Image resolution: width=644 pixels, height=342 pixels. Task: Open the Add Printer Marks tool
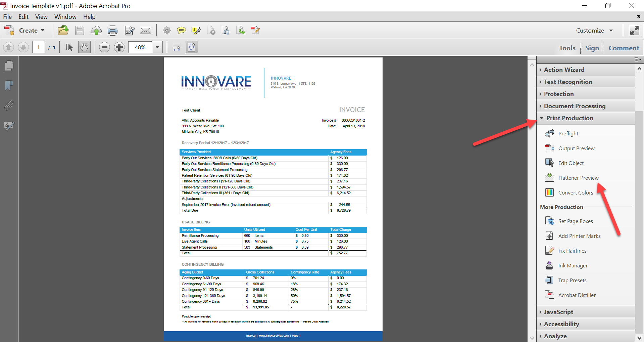tap(579, 236)
